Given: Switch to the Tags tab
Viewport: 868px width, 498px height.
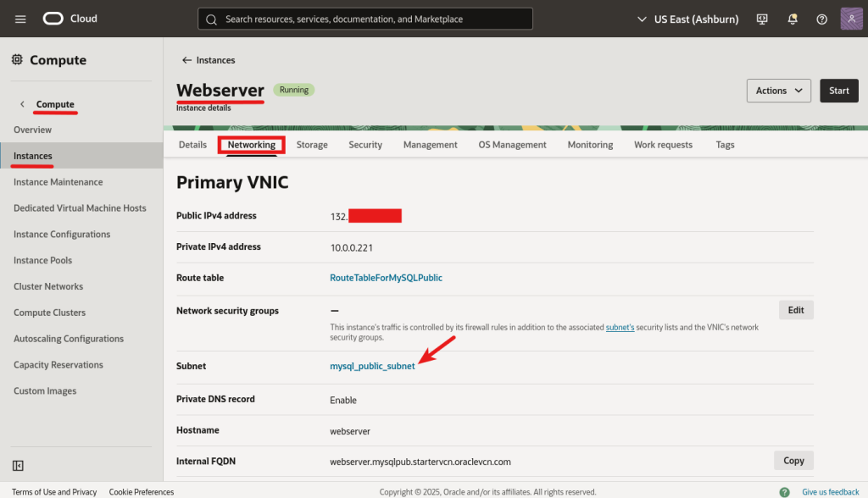Looking at the screenshot, I should pos(725,145).
